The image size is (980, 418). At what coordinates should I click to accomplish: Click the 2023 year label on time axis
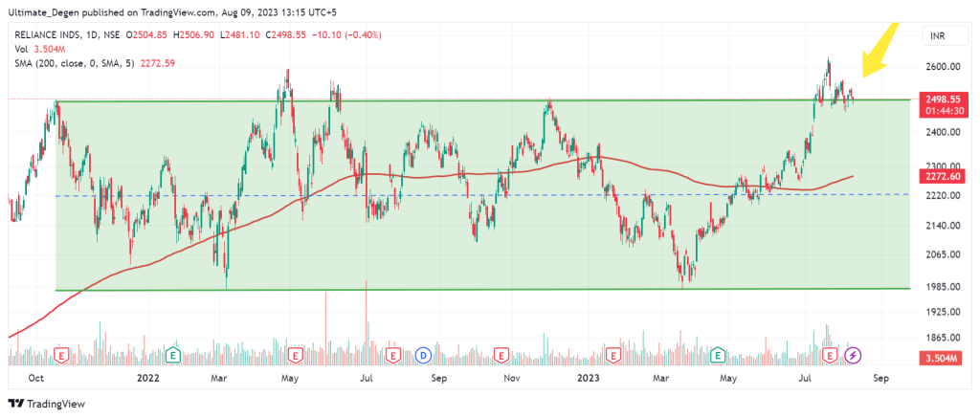coord(589,378)
